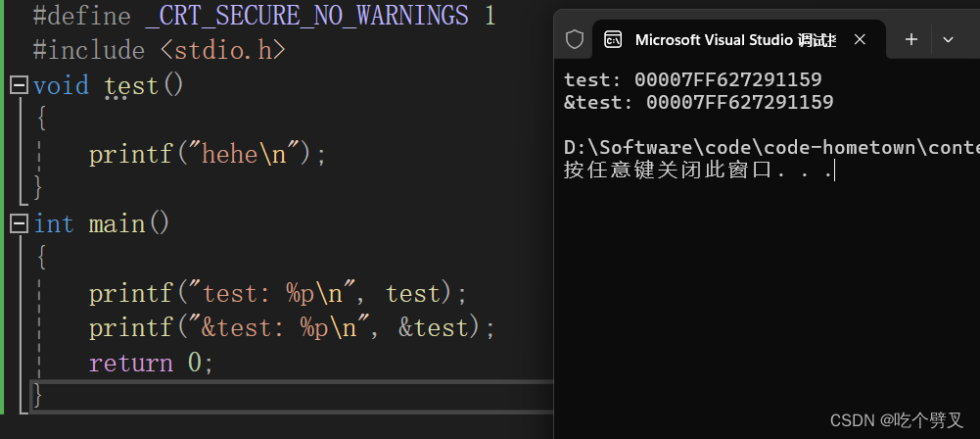Close the Microsoft Visual Studio debug tab
The height and width of the screenshot is (439, 980).
pyautogui.click(x=860, y=39)
